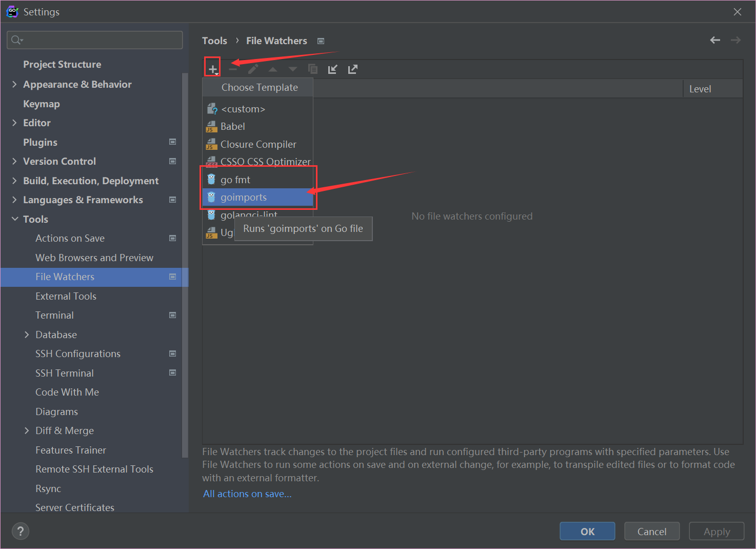
Task: Click the Move Down arrow icon
Action: (x=292, y=69)
